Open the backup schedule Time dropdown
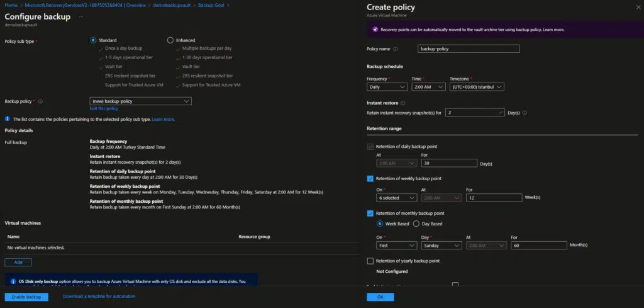644x308 pixels. click(428, 87)
